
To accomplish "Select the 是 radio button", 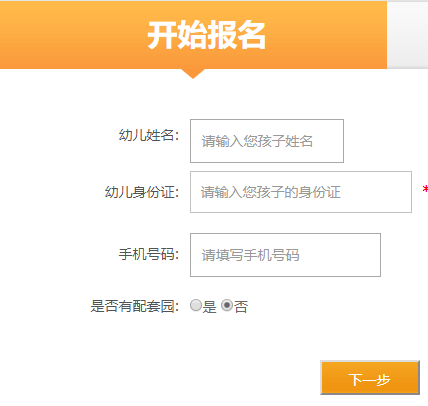I will pyautogui.click(x=196, y=305).
